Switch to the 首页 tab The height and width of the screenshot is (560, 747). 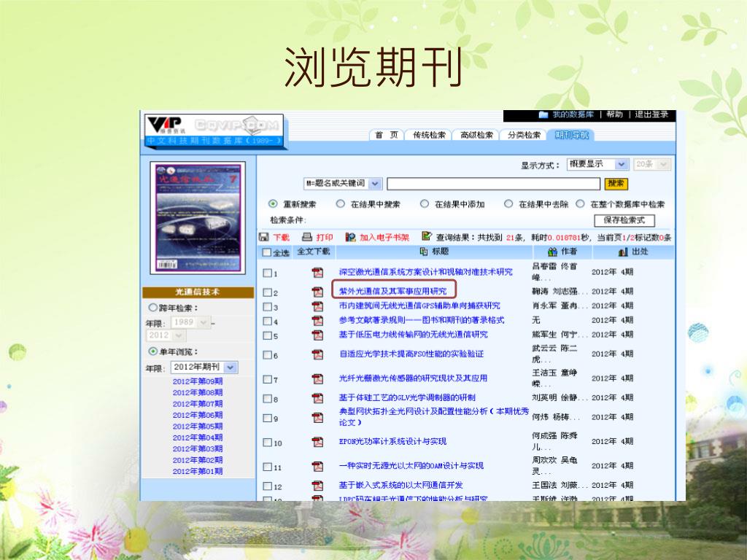(387, 135)
